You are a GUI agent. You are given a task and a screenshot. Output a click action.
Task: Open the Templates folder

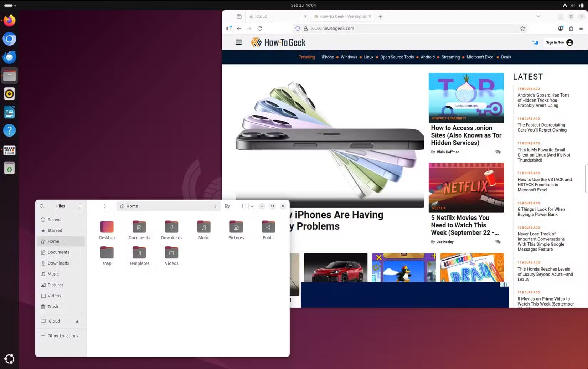tap(139, 256)
